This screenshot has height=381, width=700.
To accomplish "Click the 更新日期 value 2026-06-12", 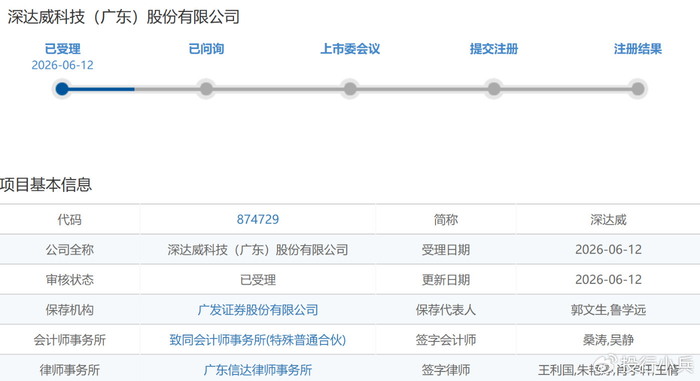I will [x=608, y=280].
